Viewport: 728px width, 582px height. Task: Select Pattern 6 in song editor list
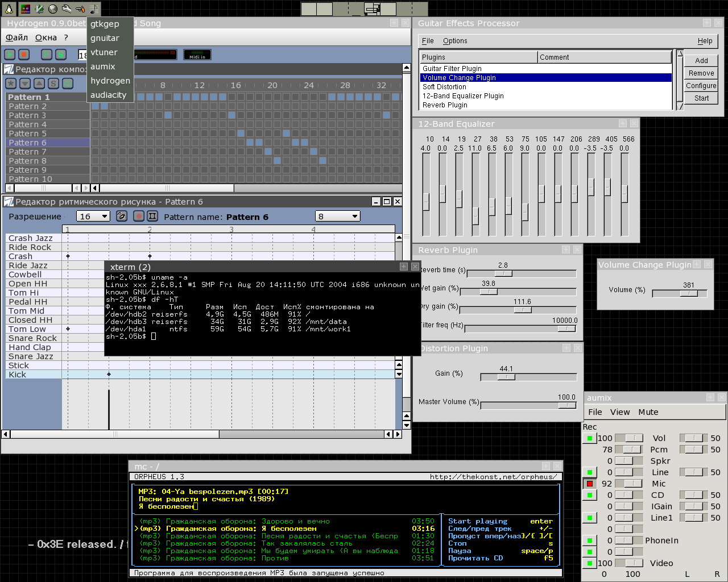coord(48,143)
